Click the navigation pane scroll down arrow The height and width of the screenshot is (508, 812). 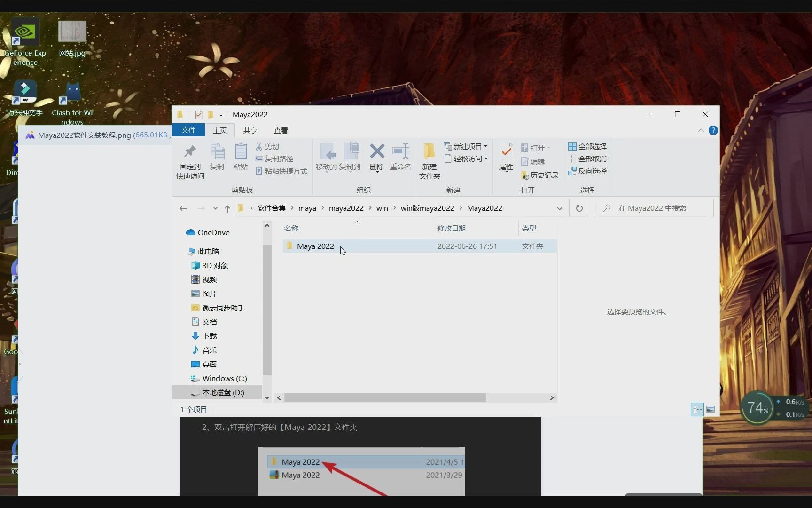(x=267, y=397)
